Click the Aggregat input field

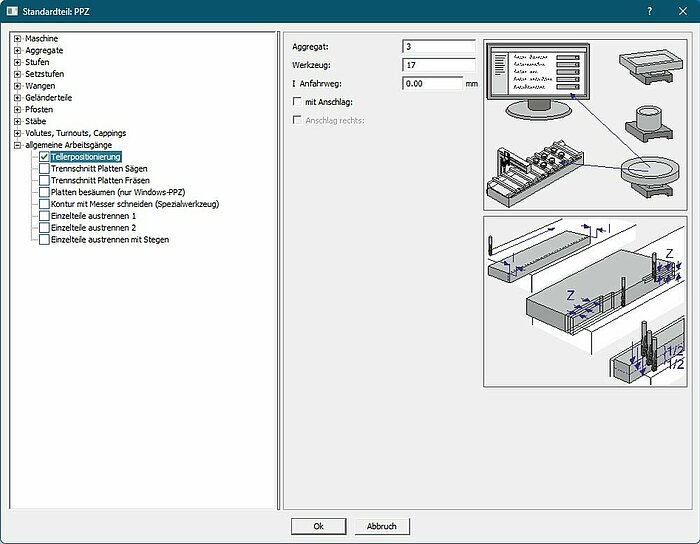click(439, 46)
